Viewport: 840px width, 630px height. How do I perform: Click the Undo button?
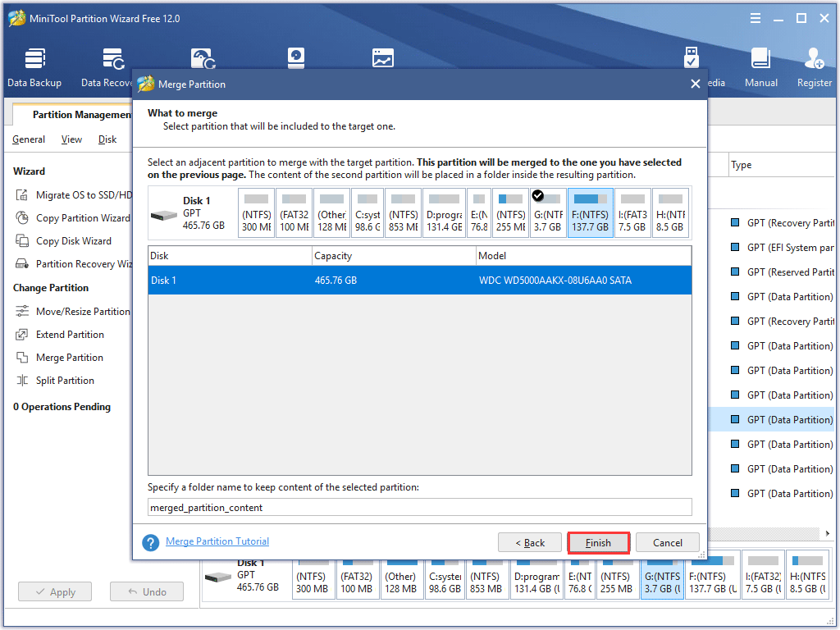click(147, 592)
